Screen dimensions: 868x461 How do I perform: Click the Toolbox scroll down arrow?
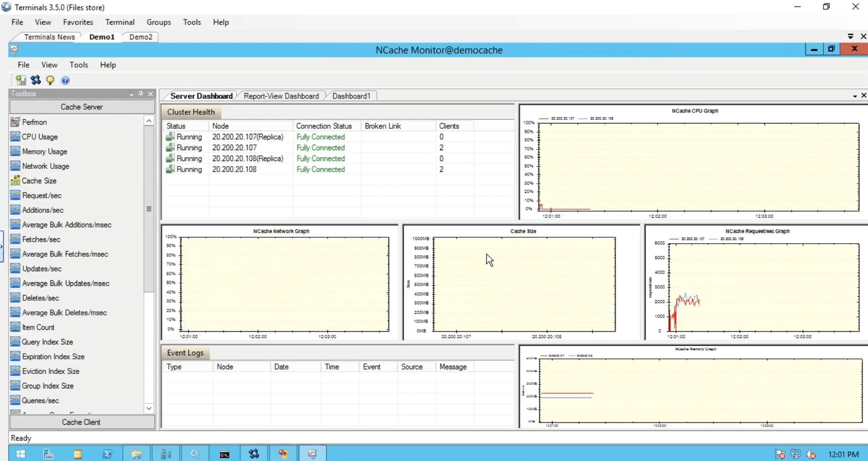coord(148,408)
